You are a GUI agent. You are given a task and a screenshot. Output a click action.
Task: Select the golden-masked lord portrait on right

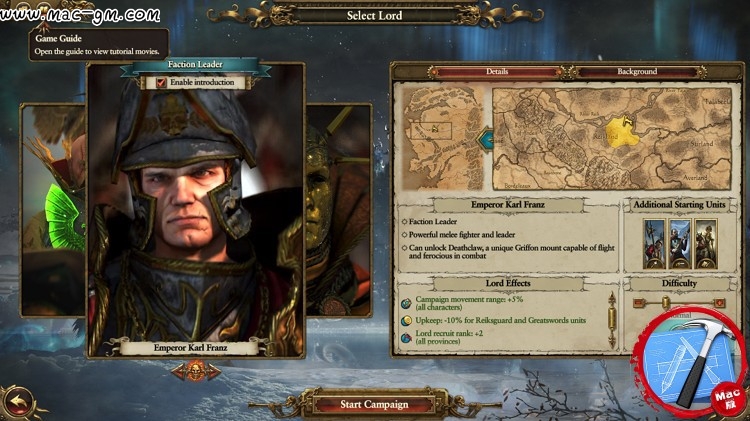point(339,210)
